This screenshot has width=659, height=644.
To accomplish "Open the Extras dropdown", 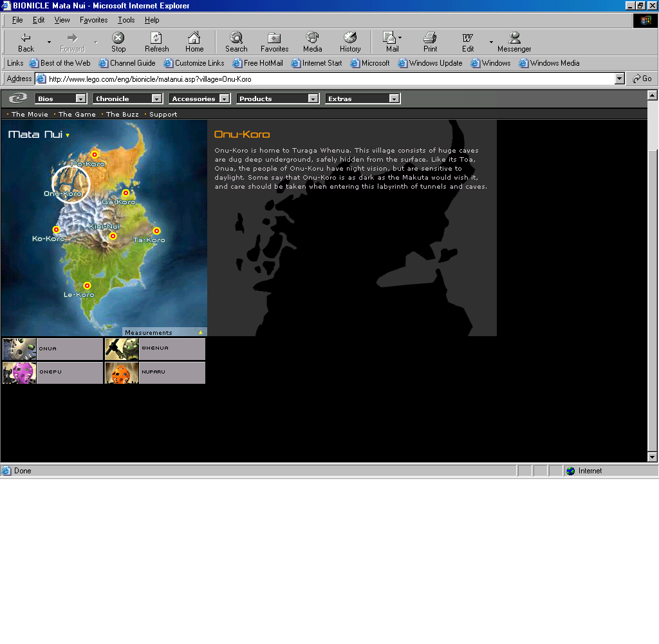I will tap(363, 99).
